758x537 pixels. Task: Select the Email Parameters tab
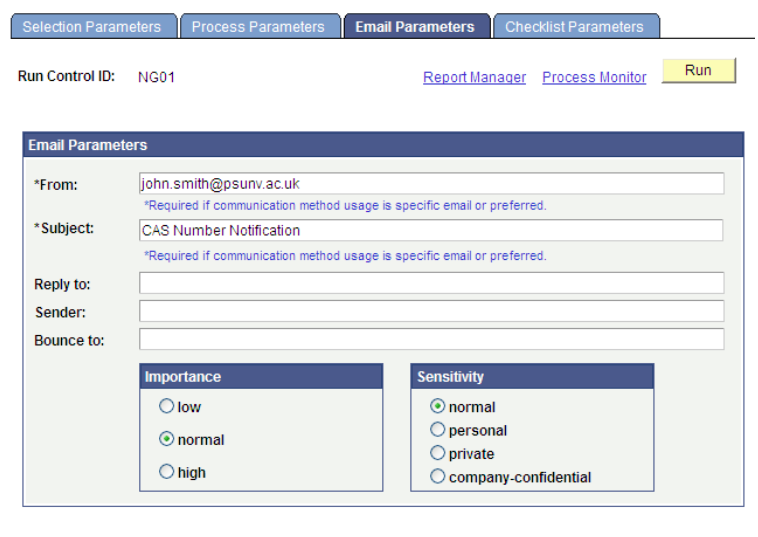pyautogui.click(x=417, y=27)
